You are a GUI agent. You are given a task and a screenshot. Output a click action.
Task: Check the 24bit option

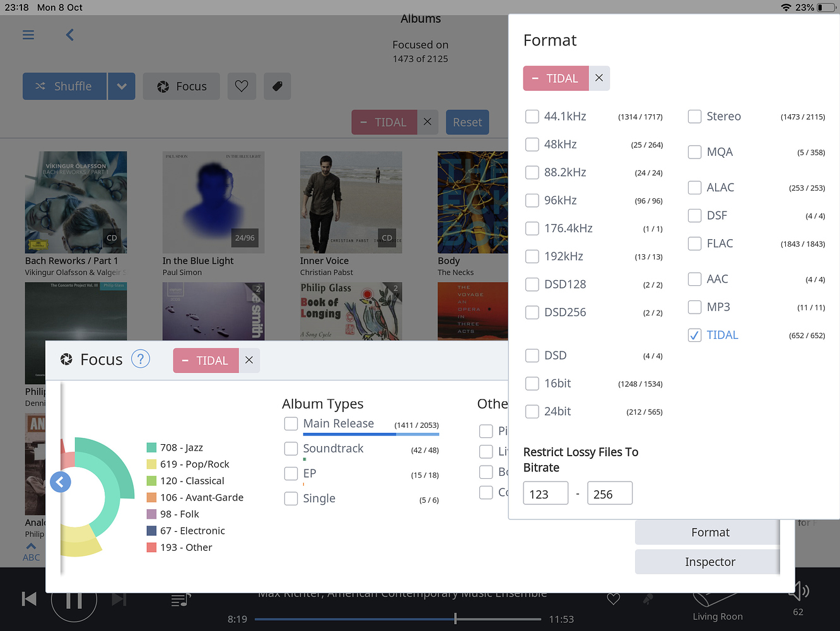(x=532, y=411)
